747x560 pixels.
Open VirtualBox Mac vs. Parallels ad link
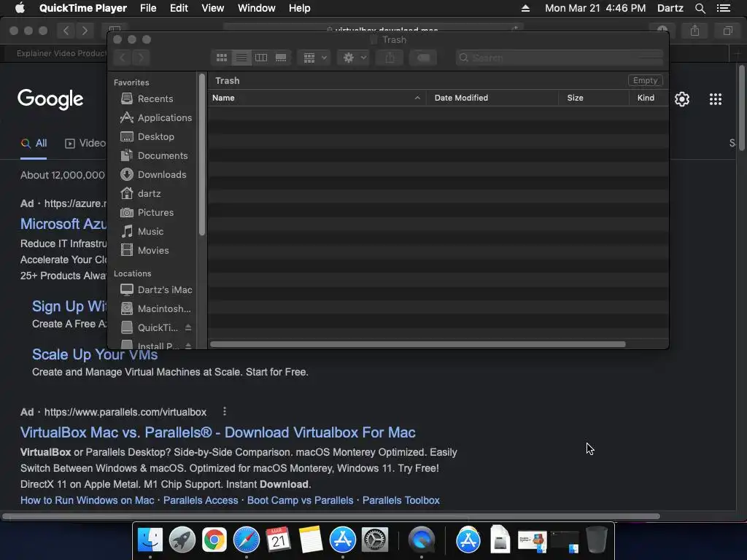(217, 432)
